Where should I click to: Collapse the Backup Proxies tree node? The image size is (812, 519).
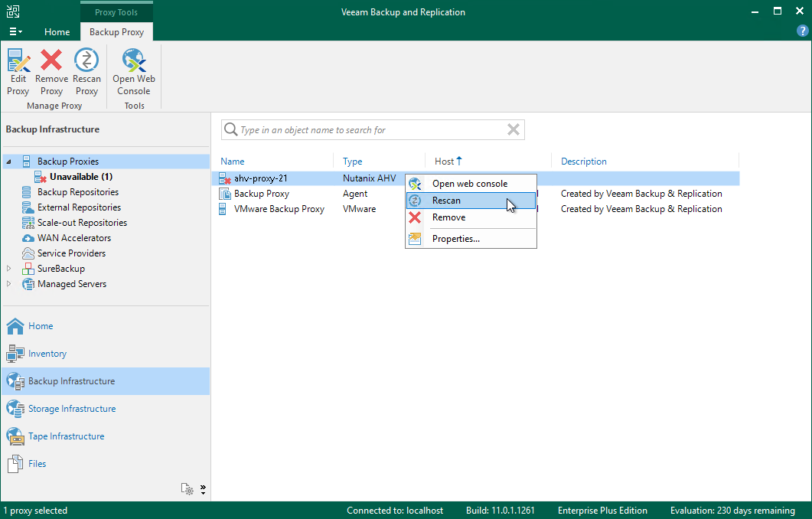pos(9,162)
